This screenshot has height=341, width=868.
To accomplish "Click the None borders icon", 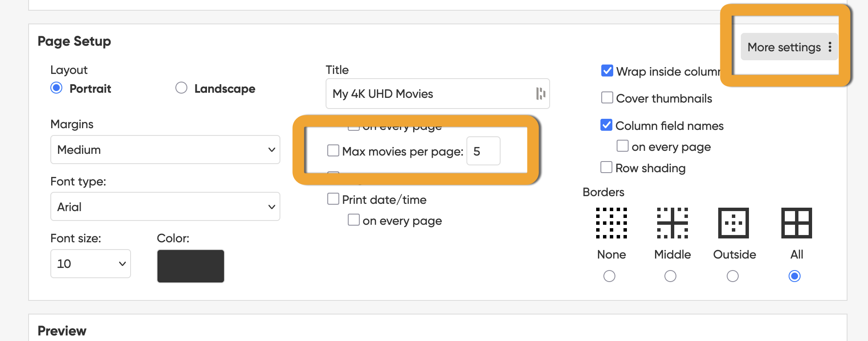I will [611, 223].
